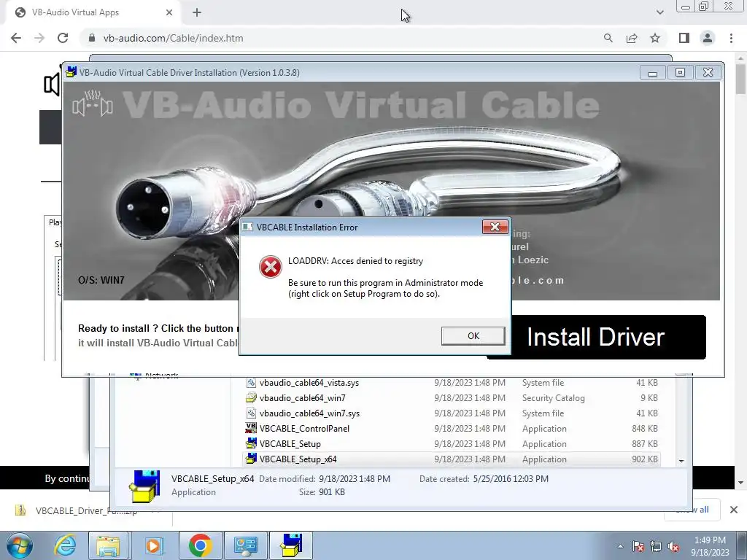Open Chrome's zoom magnifier icon
This screenshot has width=747, height=560.
click(608, 38)
